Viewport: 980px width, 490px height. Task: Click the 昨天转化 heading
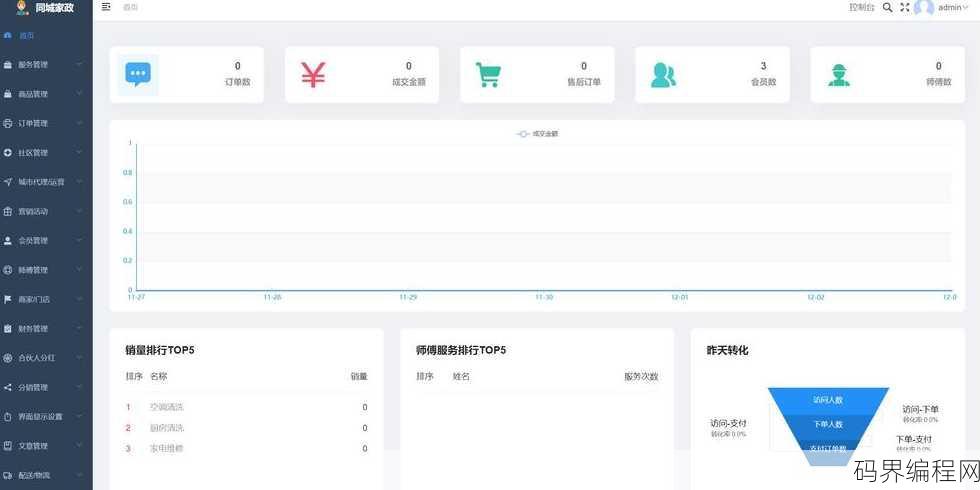[x=727, y=351]
